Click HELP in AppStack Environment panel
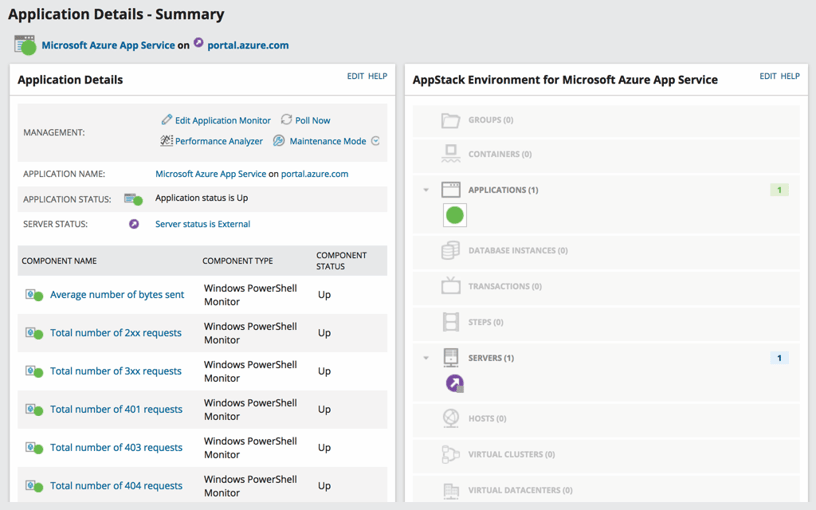The height and width of the screenshot is (510, 816). (789, 76)
